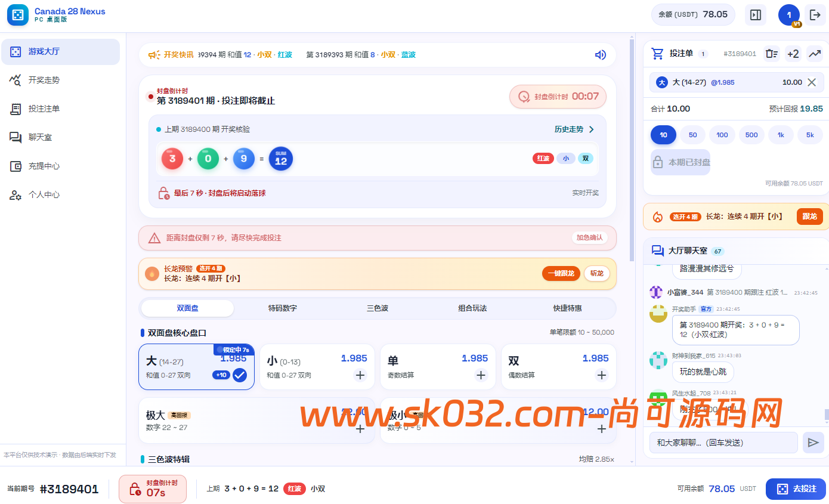Open 充提中心 in the sidebar
This screenshot has height=504, width=829.
click(x=60, y=166)
